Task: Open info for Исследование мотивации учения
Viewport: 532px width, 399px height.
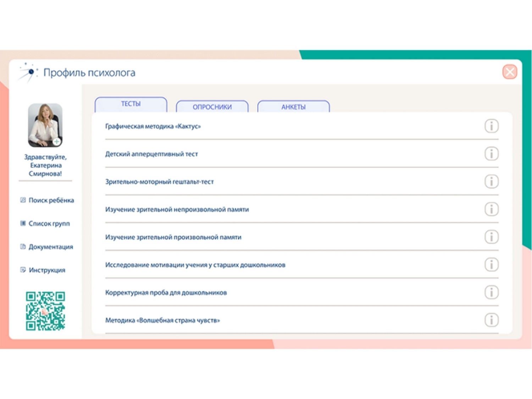Action: pos(491,264)
